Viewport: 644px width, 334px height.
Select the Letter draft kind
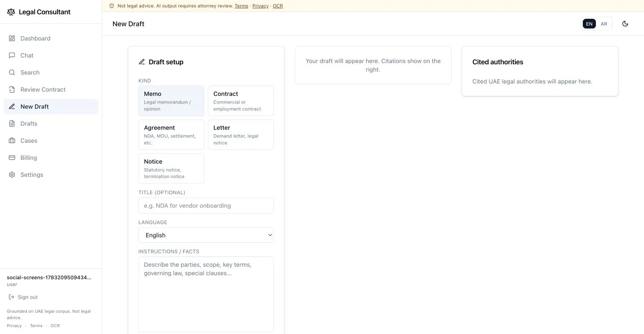coord(241,135)
